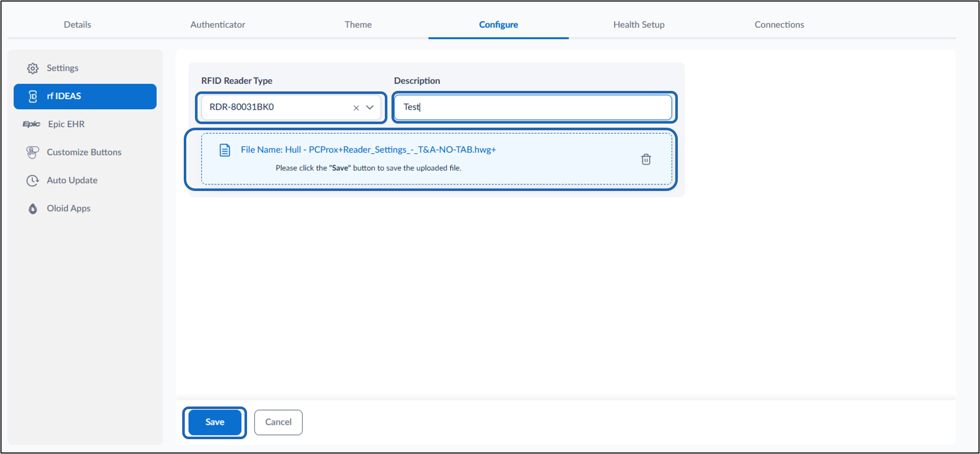The height and width of the screenshot is (454, 980).
Task: Click the save uploaded file hint text
Action: pyautogui.click(x=369, y=168)
